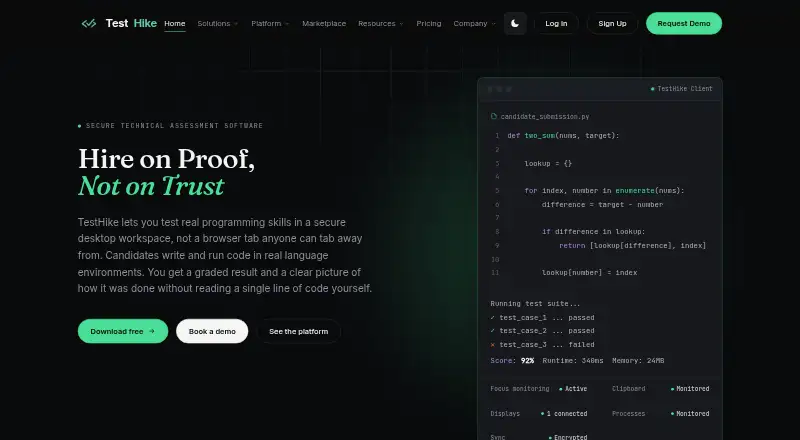800x440 pixels.
Task: Click the cross icon beside test_case_3
Action: [492, 345]
